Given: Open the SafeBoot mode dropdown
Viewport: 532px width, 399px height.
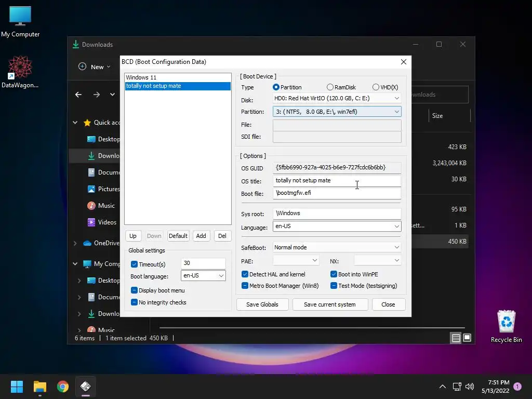Looking at the screenshot, I should [x=337, y=247].
